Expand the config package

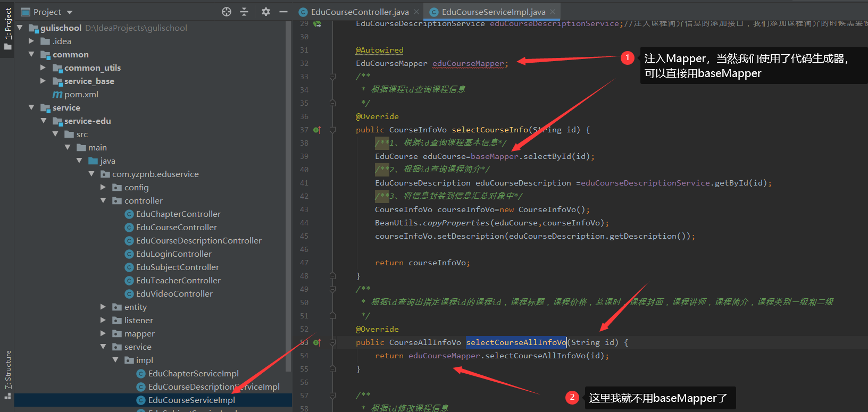tap(103, 187)
